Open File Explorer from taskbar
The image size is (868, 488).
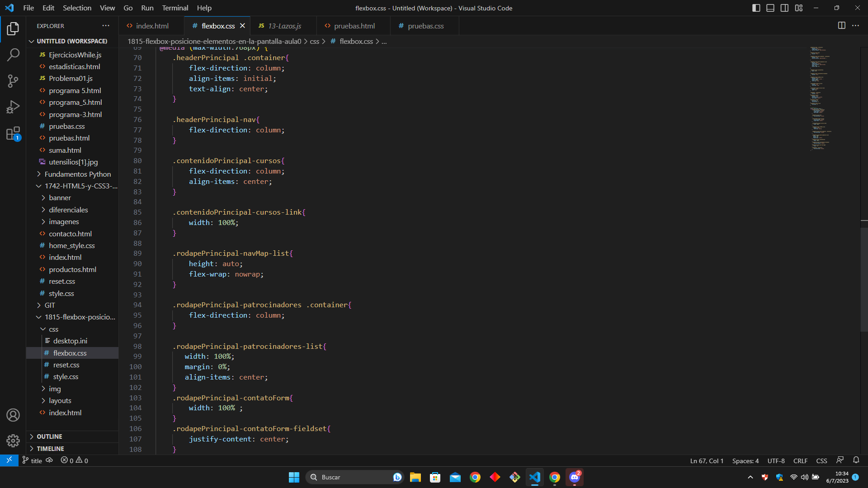coord(415,477)
